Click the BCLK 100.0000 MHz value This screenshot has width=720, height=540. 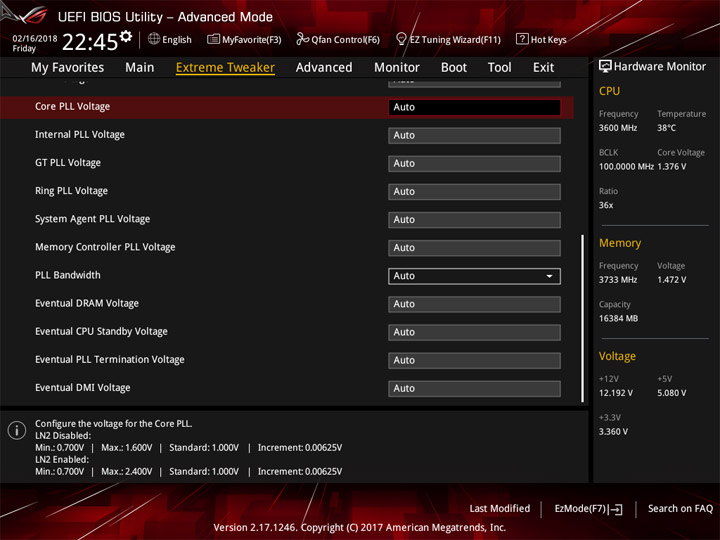626,167
